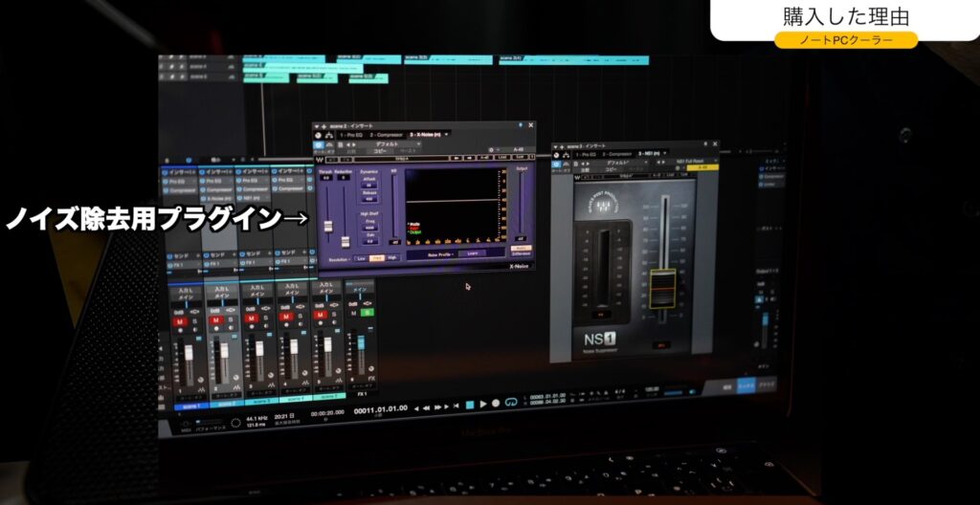
Task: Switch to 2 - Compressor tab in NS1 window
Action: point(617,154)
